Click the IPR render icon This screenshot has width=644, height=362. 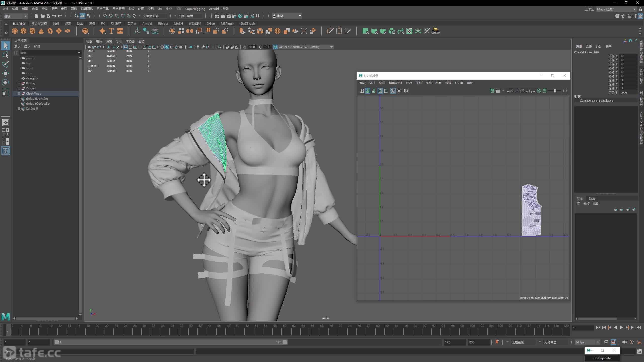point(229,16)
